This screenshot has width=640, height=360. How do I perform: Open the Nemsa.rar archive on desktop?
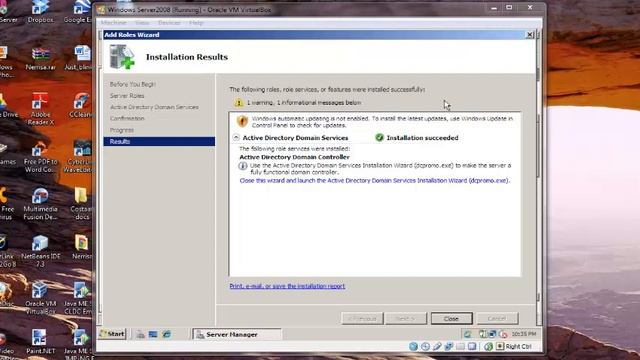click(40, 58)
